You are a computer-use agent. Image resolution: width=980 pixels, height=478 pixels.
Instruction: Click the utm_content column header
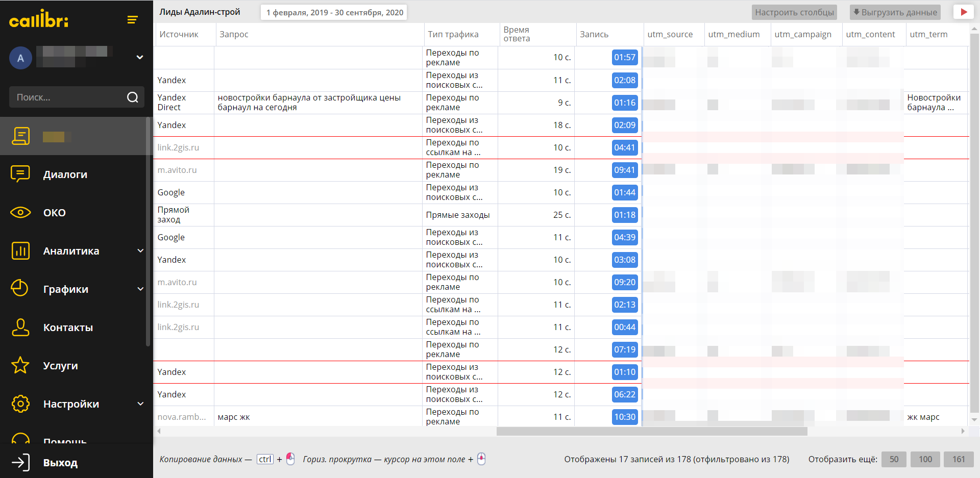click(874, 34)
